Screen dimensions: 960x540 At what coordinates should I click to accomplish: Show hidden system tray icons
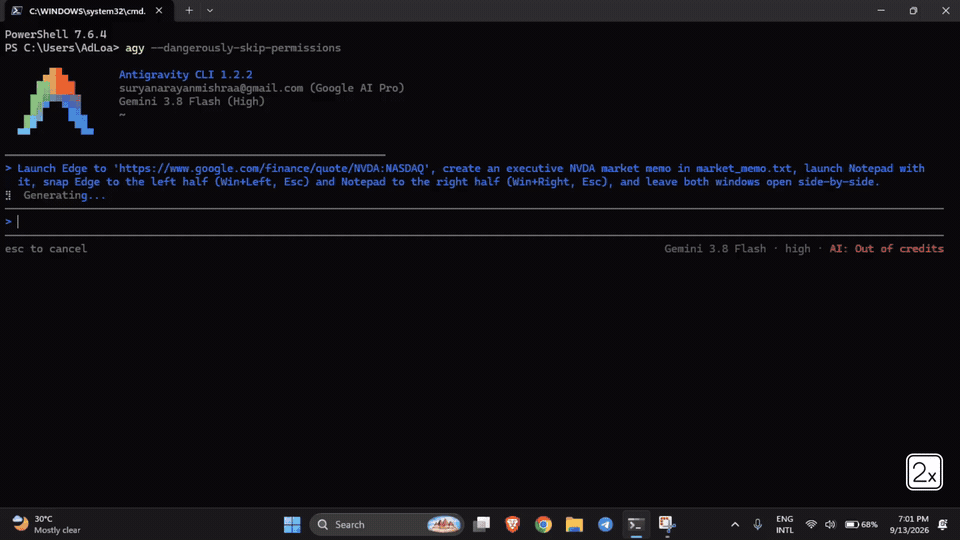pos(735,525)
